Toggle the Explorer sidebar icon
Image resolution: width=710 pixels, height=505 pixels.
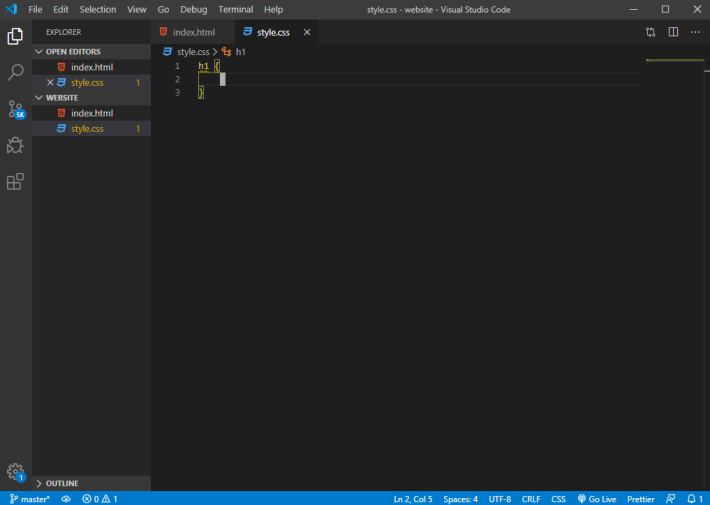[15, 36]
